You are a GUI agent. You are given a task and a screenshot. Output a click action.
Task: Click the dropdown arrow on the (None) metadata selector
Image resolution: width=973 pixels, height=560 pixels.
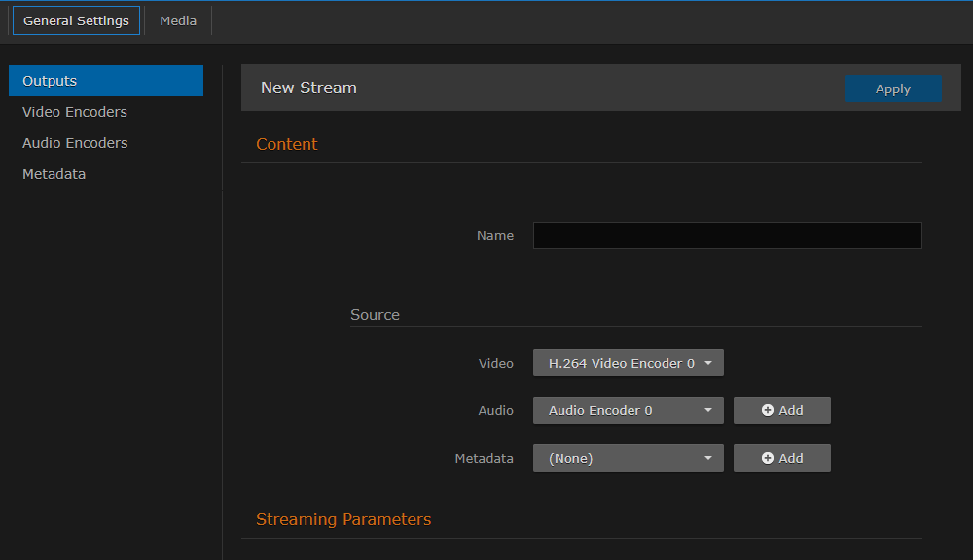click(x=710, y=457)
